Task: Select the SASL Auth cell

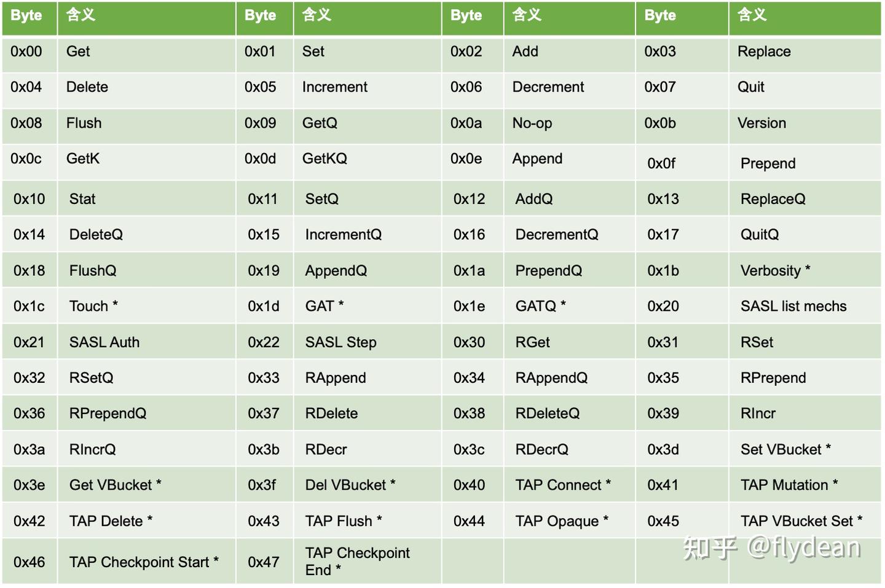Action: (104, 342)
